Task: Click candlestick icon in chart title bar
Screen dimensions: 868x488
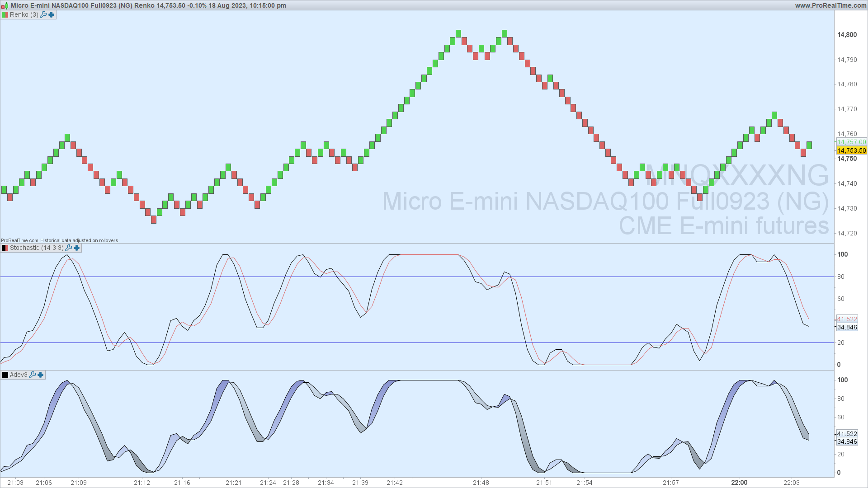Action: pos(5,6)
